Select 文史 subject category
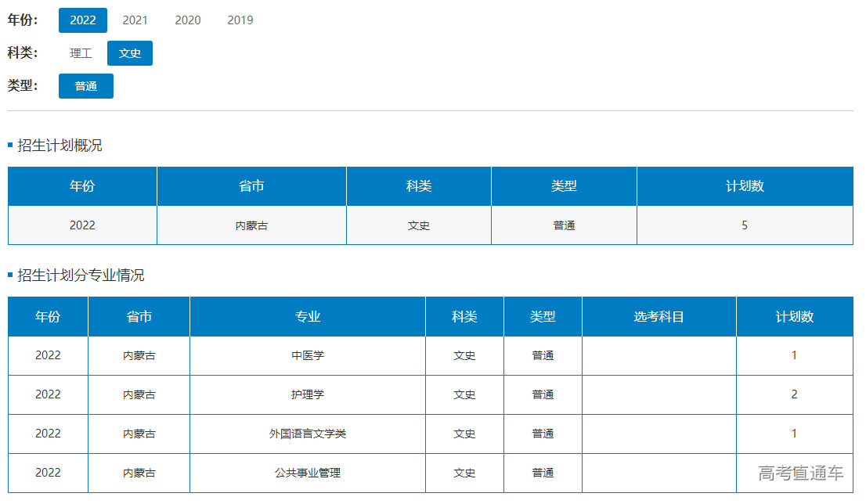Viewport: 866px width, 504px height. coord(130,53)
